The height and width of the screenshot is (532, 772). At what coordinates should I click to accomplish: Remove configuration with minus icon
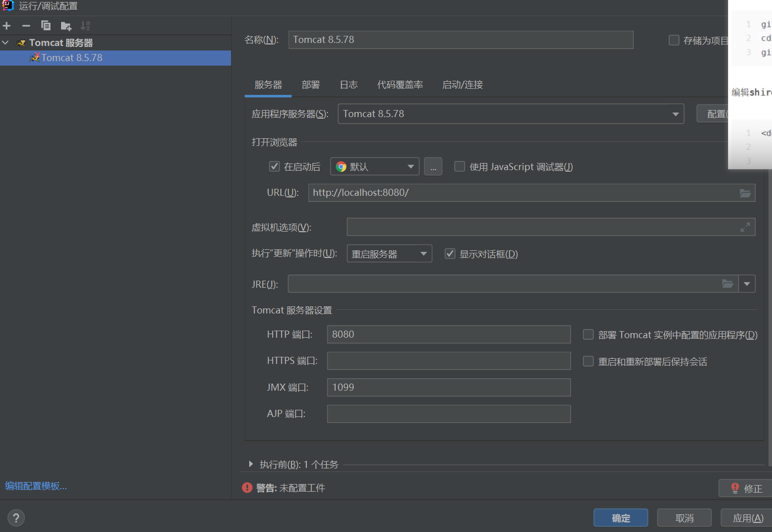click(26, 26)
